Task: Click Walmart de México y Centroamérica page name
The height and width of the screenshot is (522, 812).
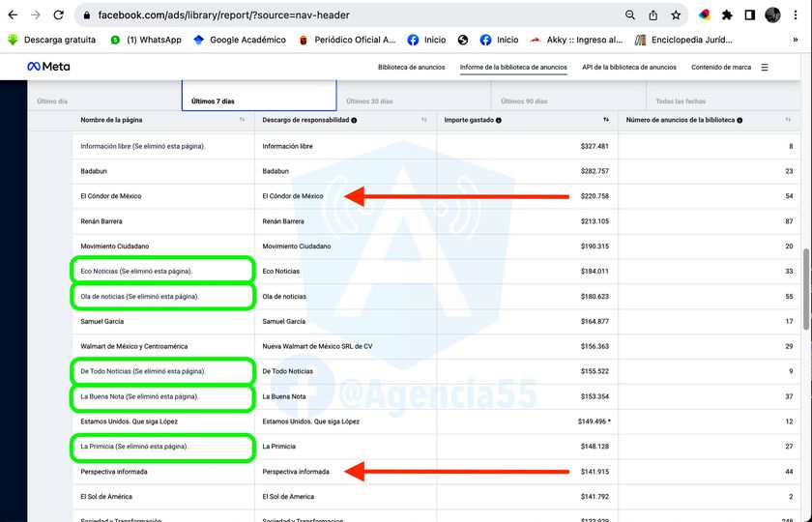Action: pos(134,346)
